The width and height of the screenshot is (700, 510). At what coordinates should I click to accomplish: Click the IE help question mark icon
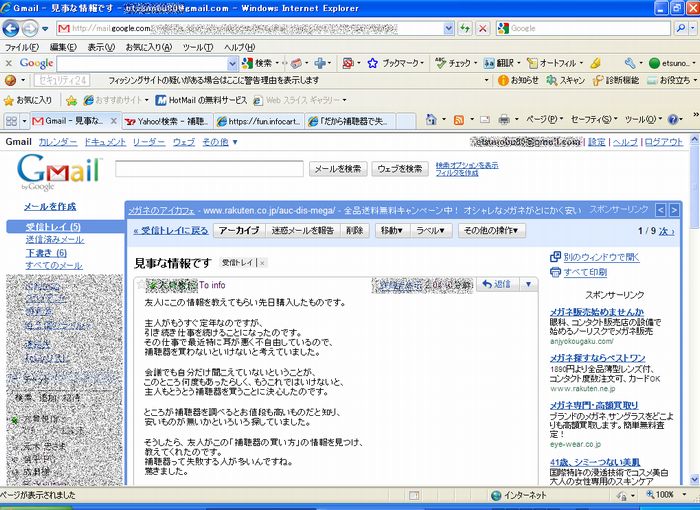673,120
